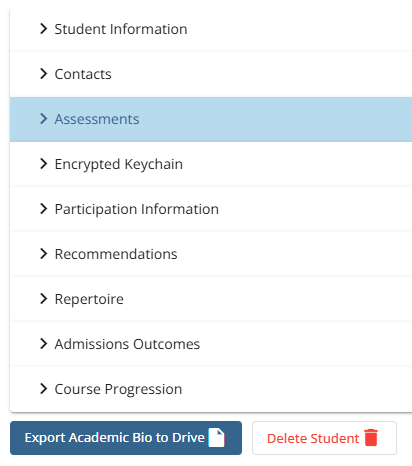Click the Assessments chevron arrow

pyautogui.click(x=43, y=119)
